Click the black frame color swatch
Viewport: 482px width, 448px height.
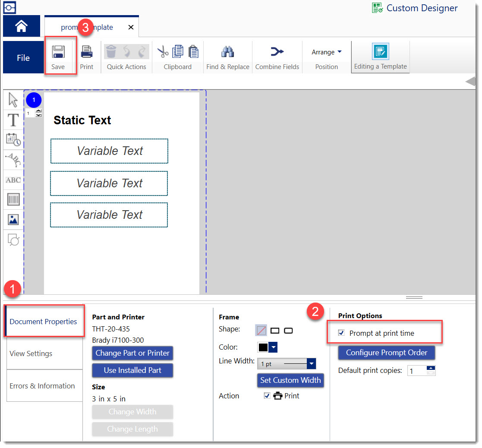tap(263, 347)
